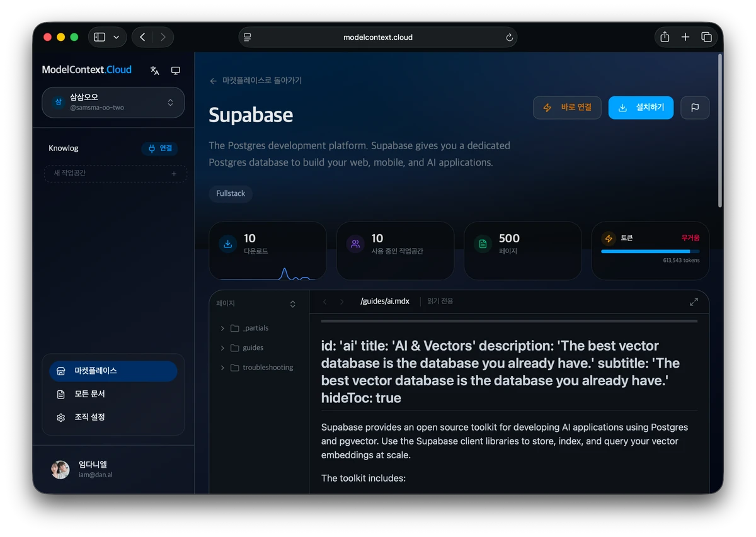This screenshot has width=756, height=537.
Task: Toggle the 페이지 tree collapse control
Action: click(x=292, y=304)
